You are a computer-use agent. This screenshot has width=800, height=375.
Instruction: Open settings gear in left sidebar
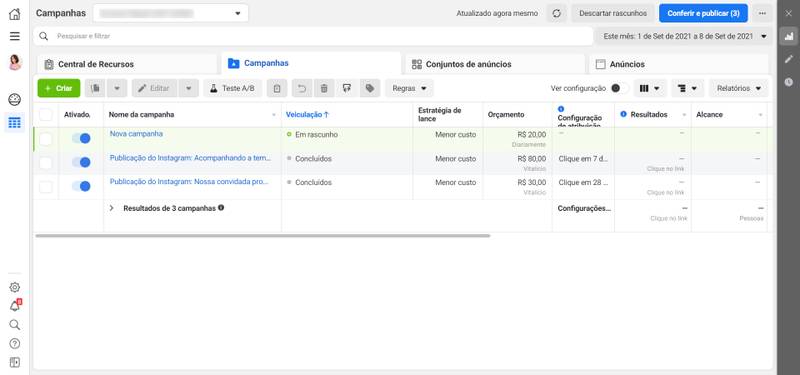15,287
